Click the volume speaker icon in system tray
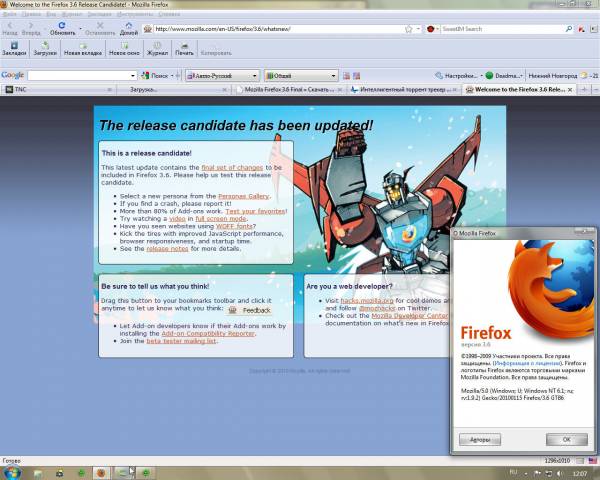This screenshot has height=480, width=600. point(560,474)
